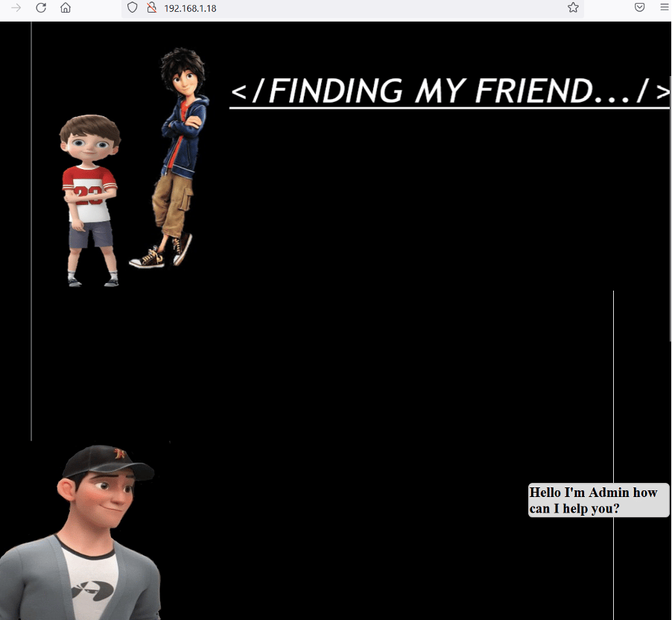672x620 pixels.
Task: Open the tracking protection shield
Action: [133, 8]
